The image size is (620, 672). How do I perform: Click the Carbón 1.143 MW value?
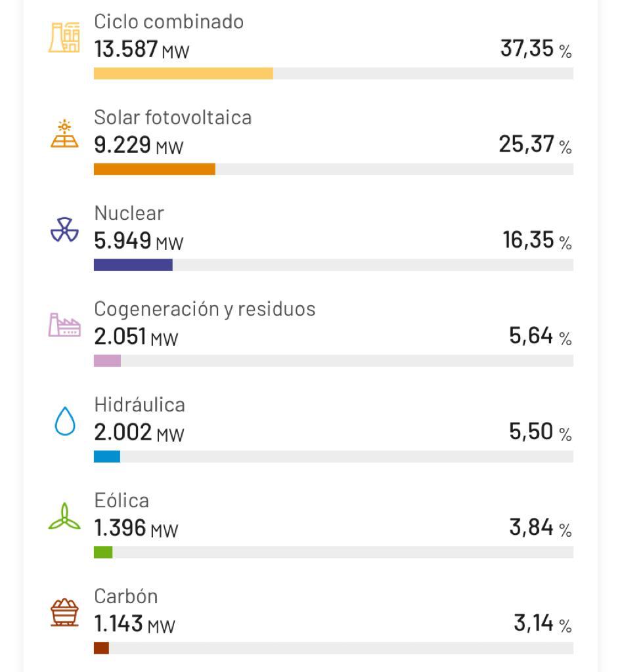tap(134, 624)
